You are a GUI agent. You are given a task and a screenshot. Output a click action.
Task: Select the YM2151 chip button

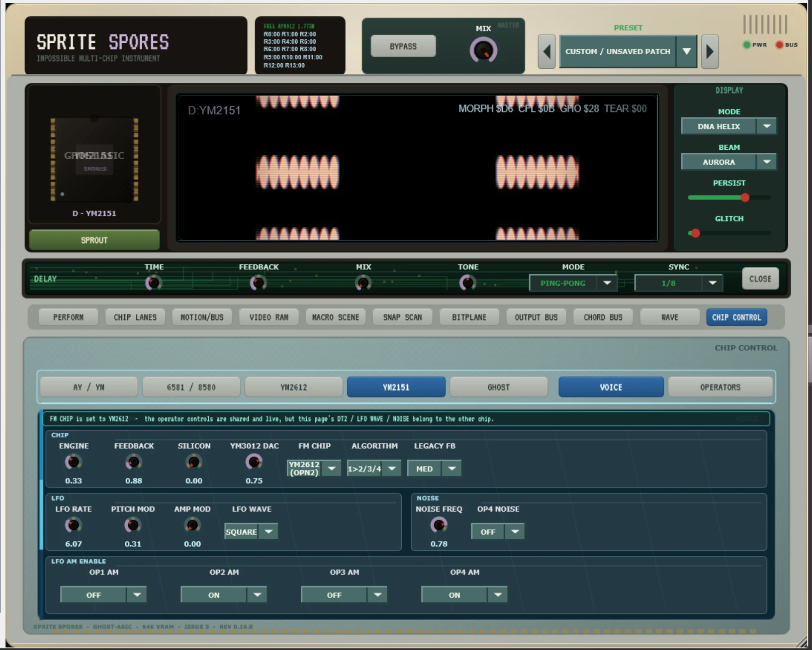click(396, 387)
